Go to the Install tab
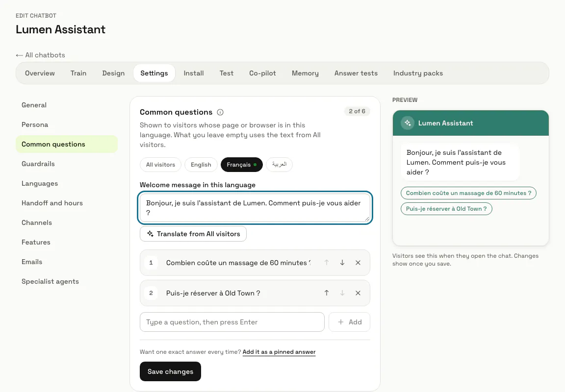565x392 pixels. [194, 73]
